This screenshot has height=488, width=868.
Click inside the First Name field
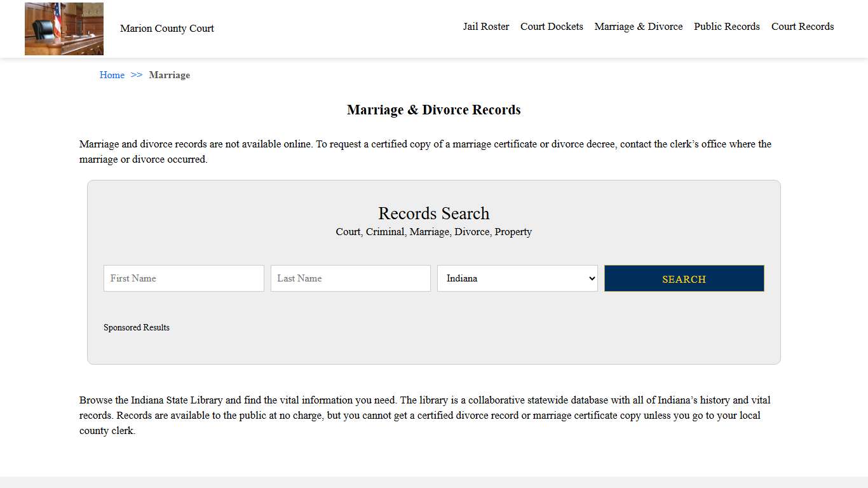[x=183, y=278]
